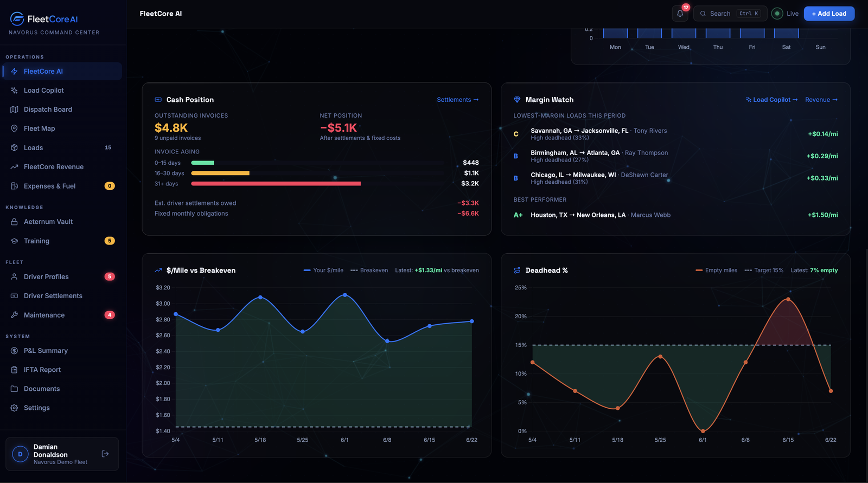Click the Search box
The height and width of the screenshot is (483, 868).
click(x=730, y=14)
